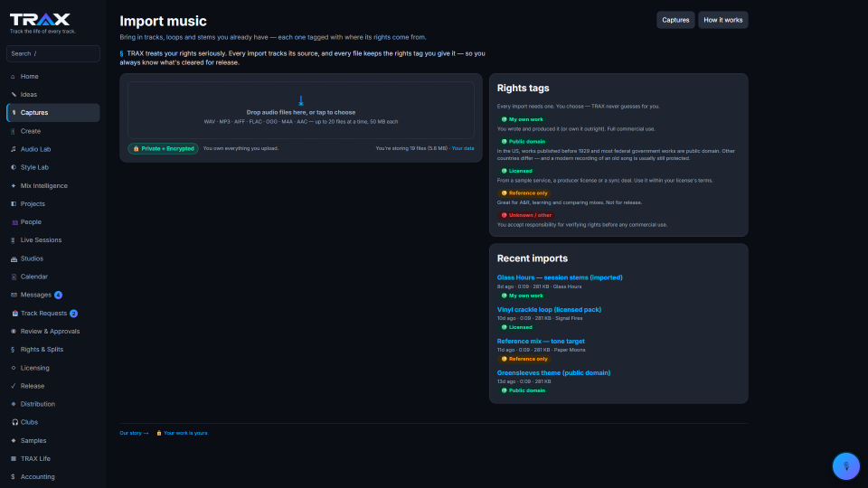Viewport: 868px width, 488px height.
Task: Click My own work tag in Rights tags
Action: click(522, 119)
